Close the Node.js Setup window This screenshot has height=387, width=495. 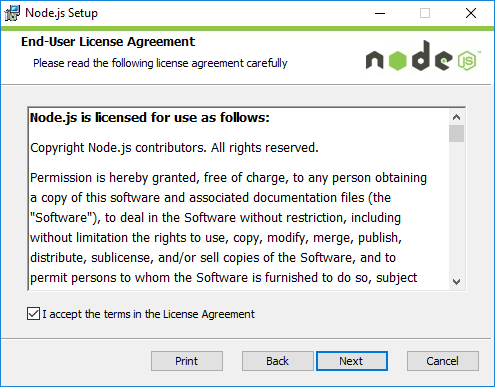click(x=471, y=13)
